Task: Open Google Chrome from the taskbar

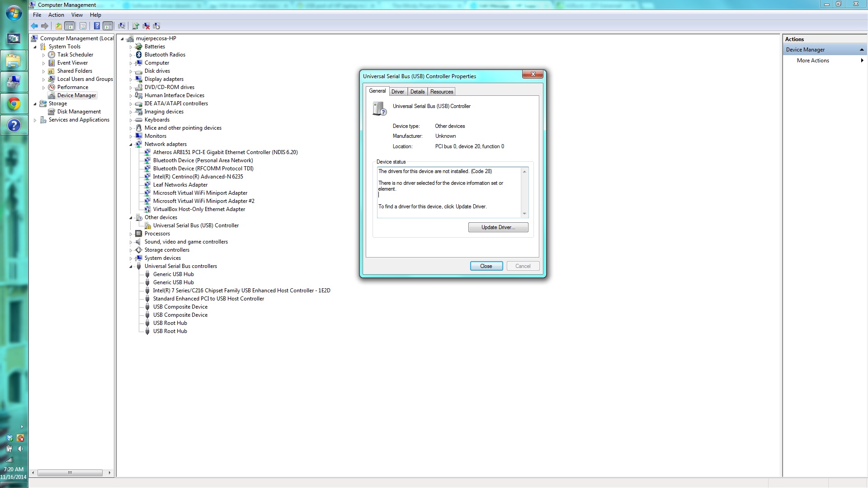Action: pos(14,104)
